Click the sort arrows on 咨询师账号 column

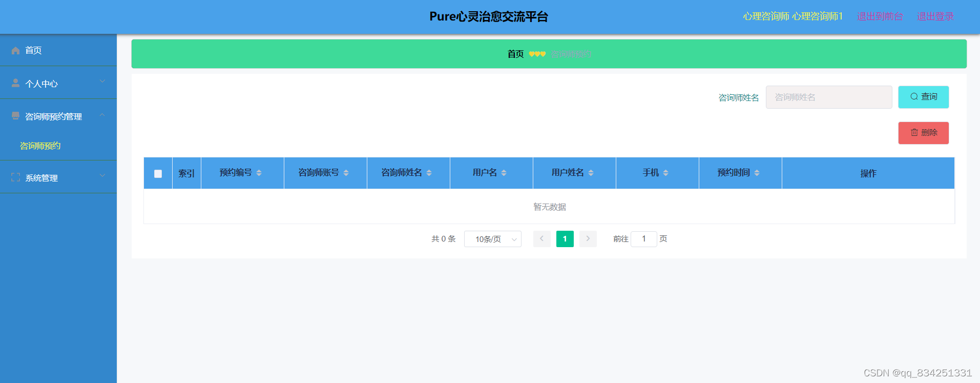point(346,173)
